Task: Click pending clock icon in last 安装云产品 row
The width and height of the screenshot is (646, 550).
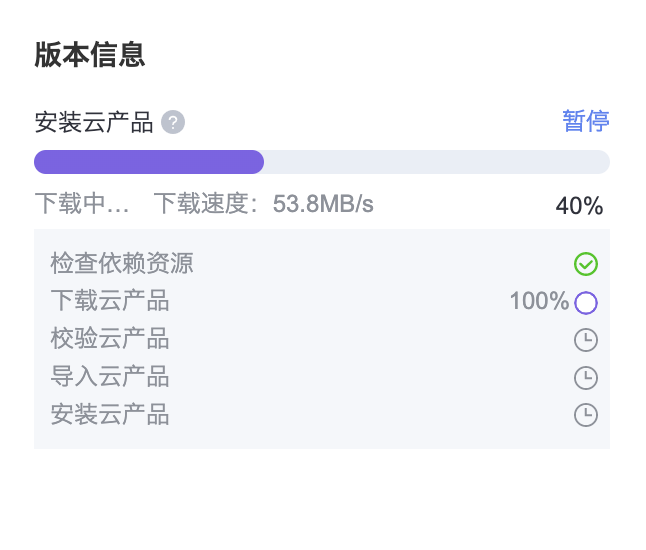Action: pyautogui.click(x=586, y=414)
